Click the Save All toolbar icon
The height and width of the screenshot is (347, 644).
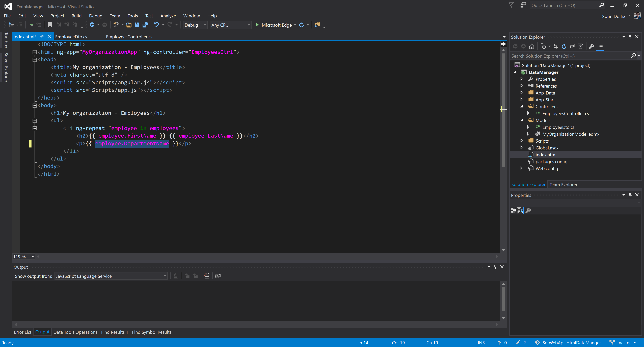click(x=145, y=25)
